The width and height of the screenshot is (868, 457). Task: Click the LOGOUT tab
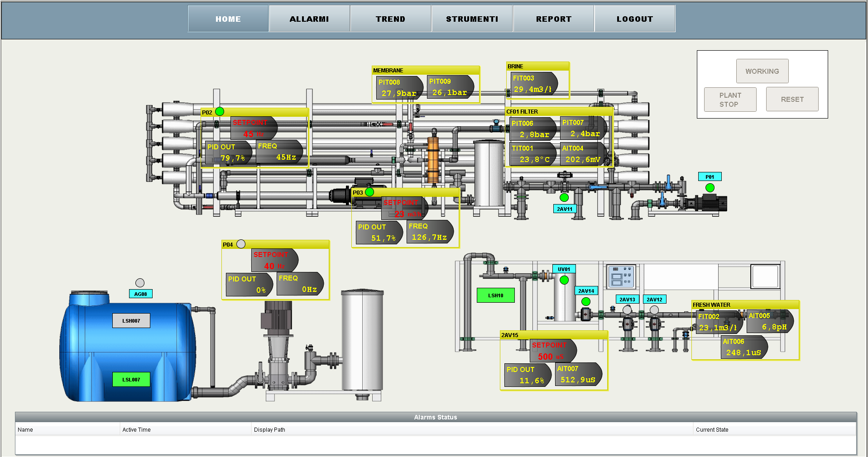tap(635, 19)
